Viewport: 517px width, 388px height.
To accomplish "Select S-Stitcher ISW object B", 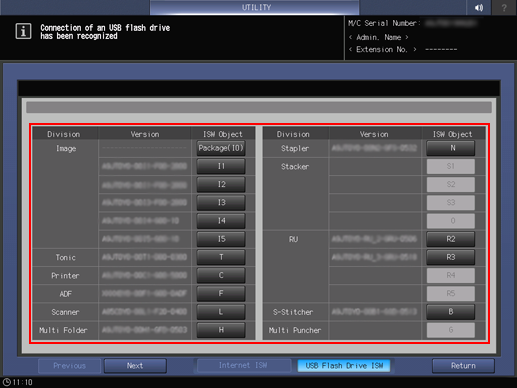I will (x=451, y=312).
